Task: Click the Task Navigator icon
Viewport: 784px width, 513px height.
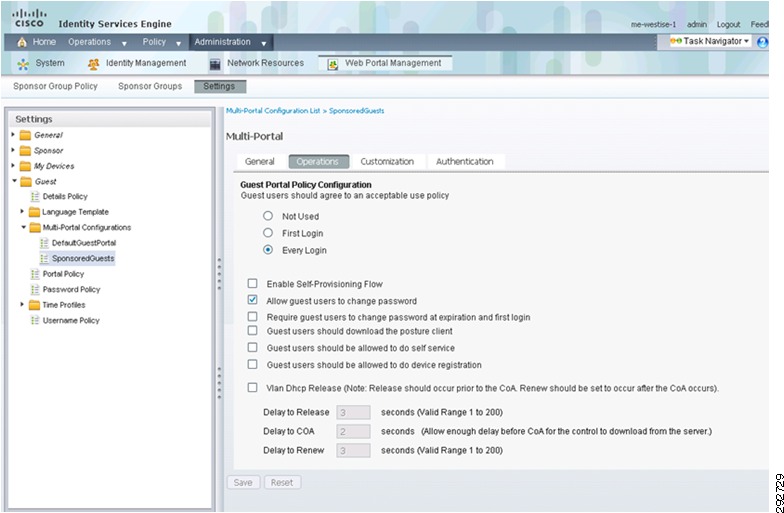Action: tap(676, 42)
